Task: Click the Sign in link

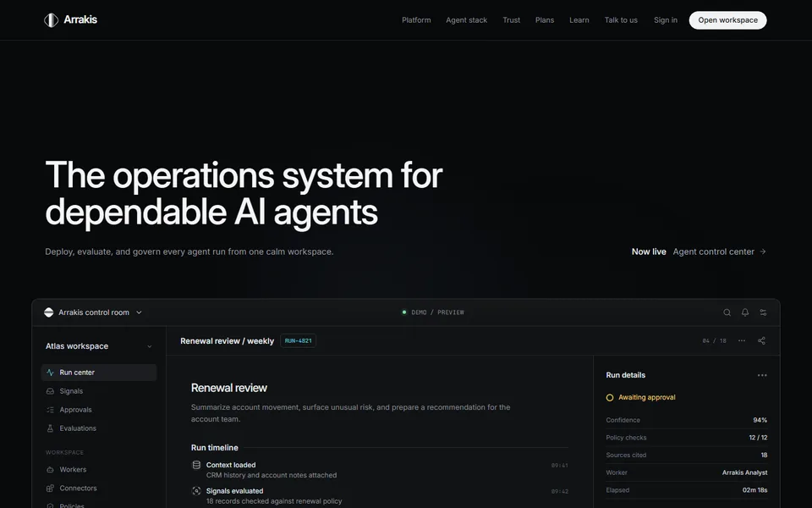Action: click(666, 20)
